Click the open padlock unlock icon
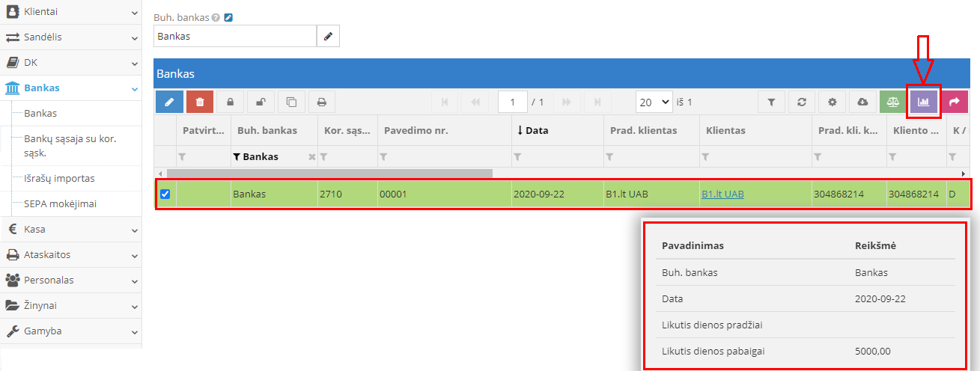 click(261, 102)
